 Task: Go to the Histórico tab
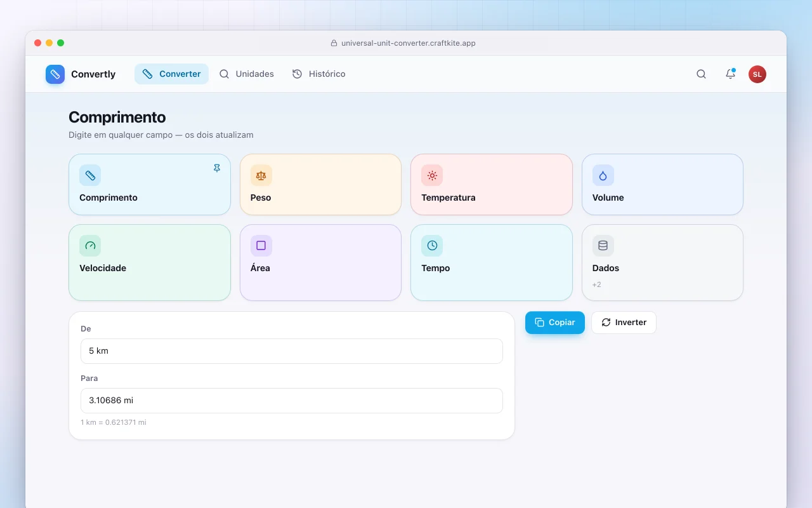point(319,74)
